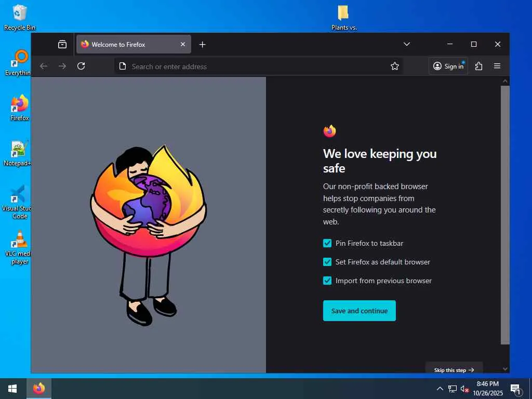Select the Recycle Bin desktop icon
The width and height of the screenshot is (532, 399).
[20, 18]
